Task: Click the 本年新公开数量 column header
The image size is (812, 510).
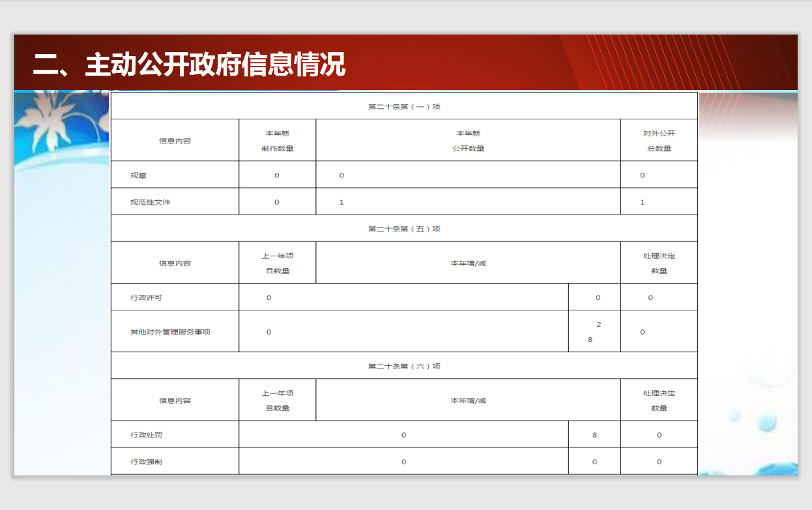Action: (468, 140)
